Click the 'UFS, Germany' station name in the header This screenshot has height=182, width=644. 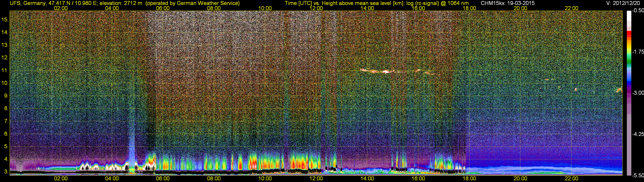(27, 3)
